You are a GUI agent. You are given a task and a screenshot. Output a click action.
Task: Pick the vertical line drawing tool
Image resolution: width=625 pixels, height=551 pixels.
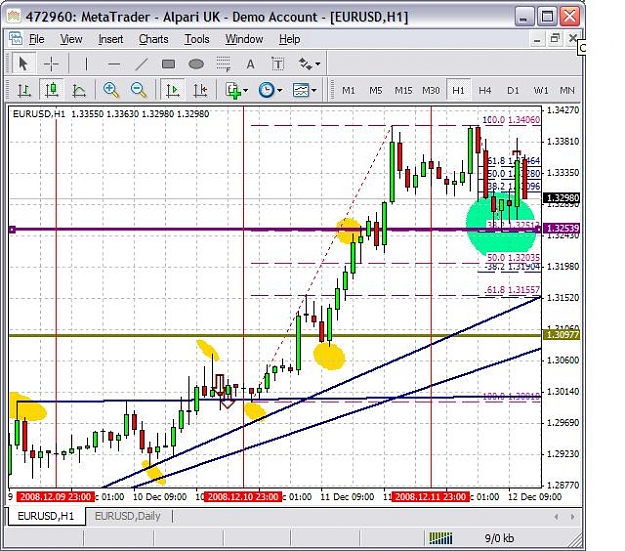click(86, 64)
